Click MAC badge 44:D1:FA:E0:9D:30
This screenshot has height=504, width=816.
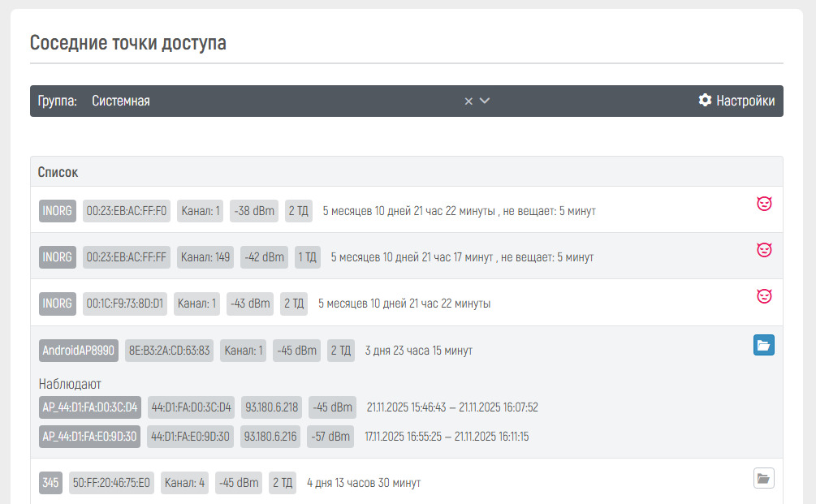pyautogui.click(x=191, y=437)
